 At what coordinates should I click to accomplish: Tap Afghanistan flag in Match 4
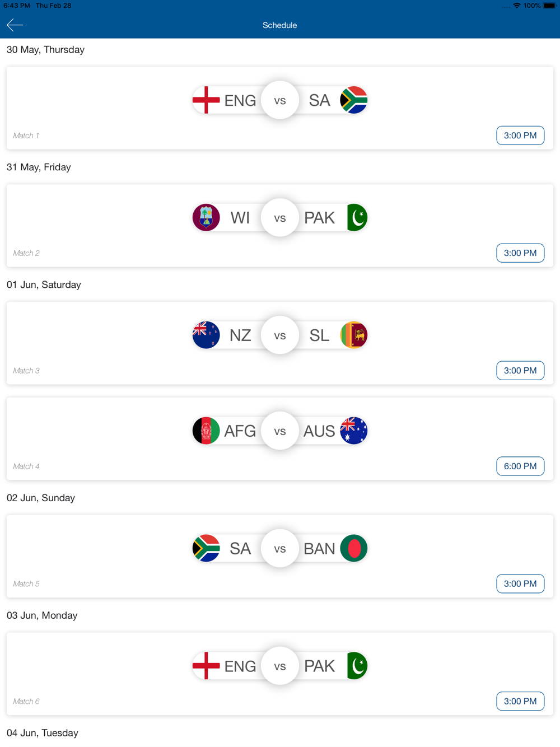[206, 431]
